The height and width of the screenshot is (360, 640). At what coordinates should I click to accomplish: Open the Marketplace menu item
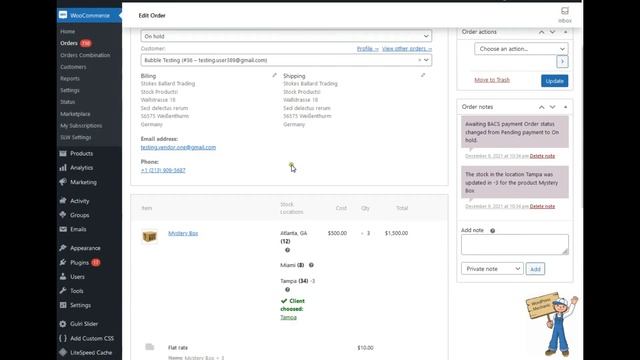tap(75, 114)
